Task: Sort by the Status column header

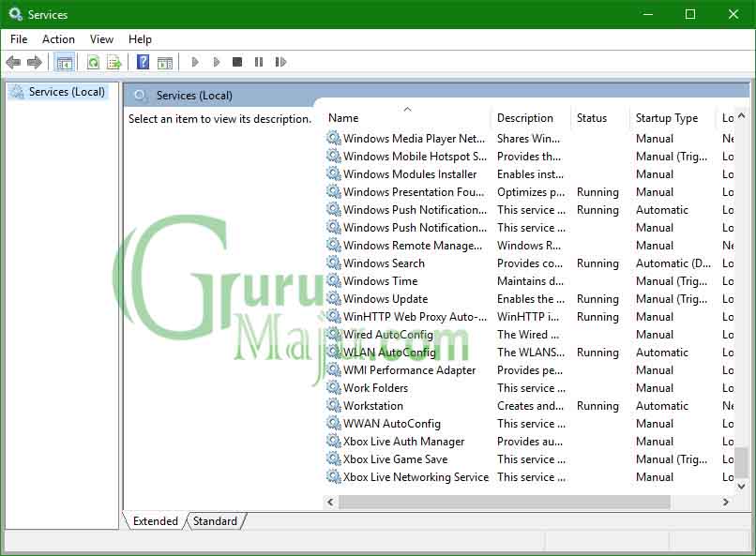Action: (x=599, y=118)
